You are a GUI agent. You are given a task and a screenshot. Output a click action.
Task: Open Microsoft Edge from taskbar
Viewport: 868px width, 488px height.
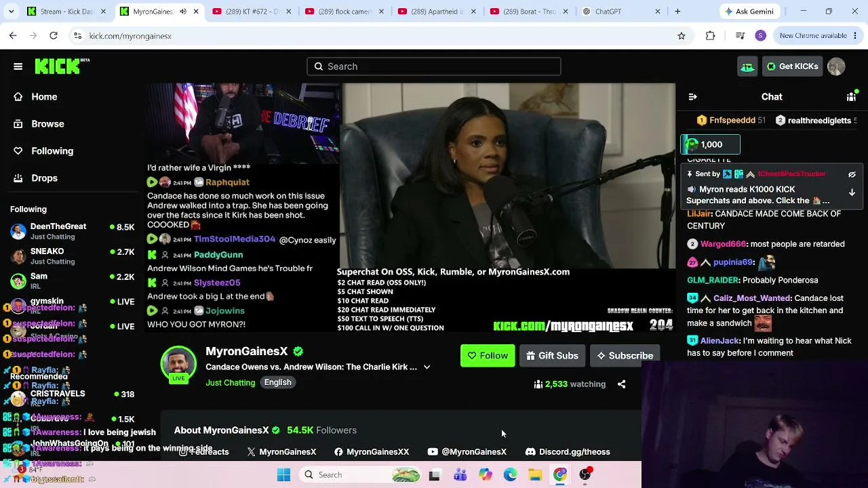pos(510,475)
